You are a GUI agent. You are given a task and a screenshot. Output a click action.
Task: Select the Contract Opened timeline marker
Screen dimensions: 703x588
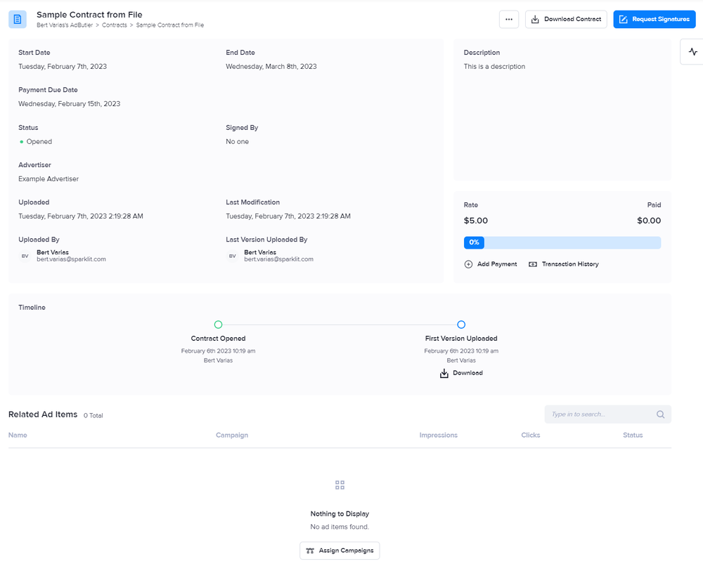point(219,325)
